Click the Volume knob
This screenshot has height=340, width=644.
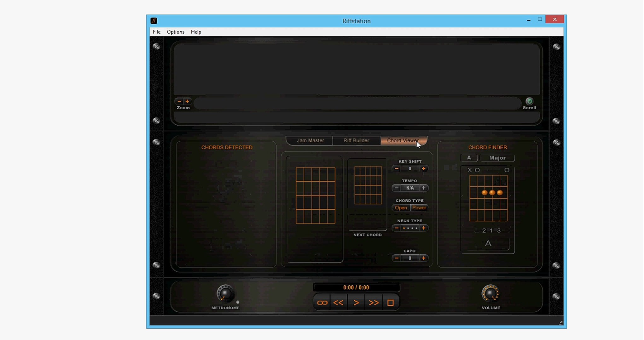pos(490,293)
